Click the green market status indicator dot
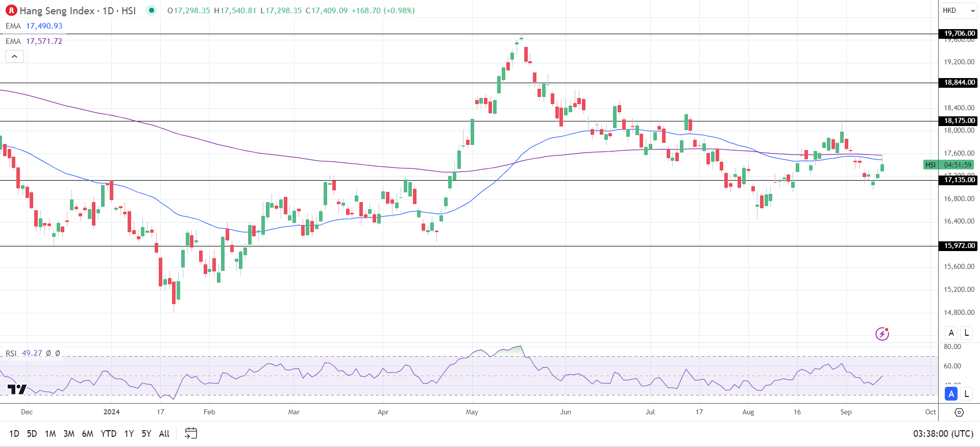The height and width of the screenshot is (447, 980). tap(152, 10)
